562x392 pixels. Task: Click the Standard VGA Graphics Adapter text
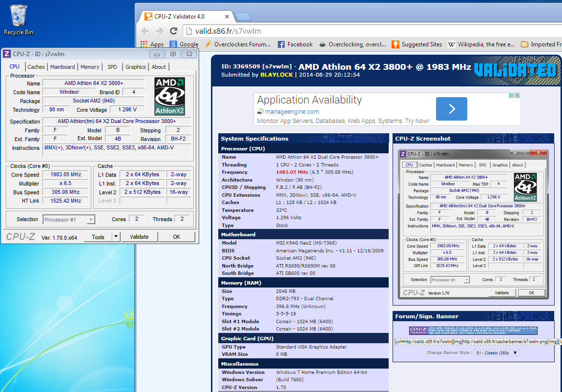click(x=312, y=347)
